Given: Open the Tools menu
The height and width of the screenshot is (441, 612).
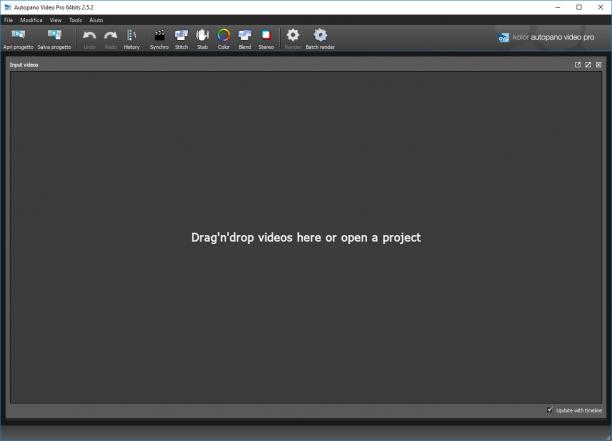Looking at the screenshot, I should coord(75,20).
